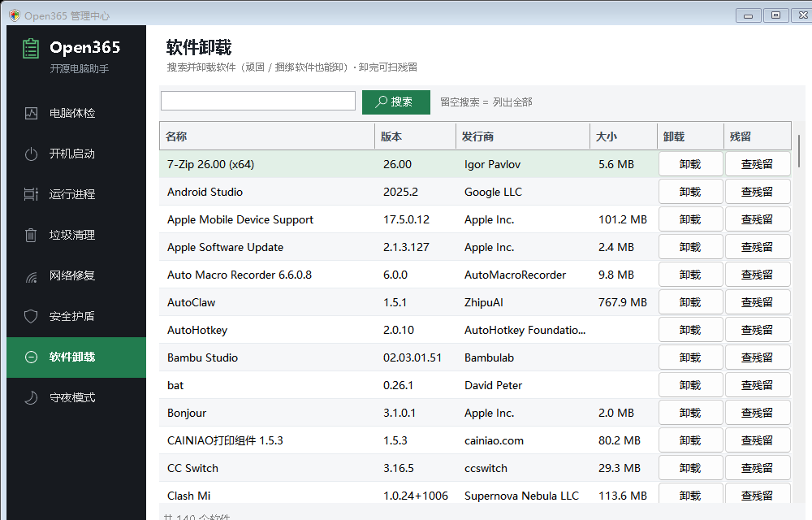Click the Open365 clipboard logo icon
Viewport: 812px width, 520px height.
[31, 49]
